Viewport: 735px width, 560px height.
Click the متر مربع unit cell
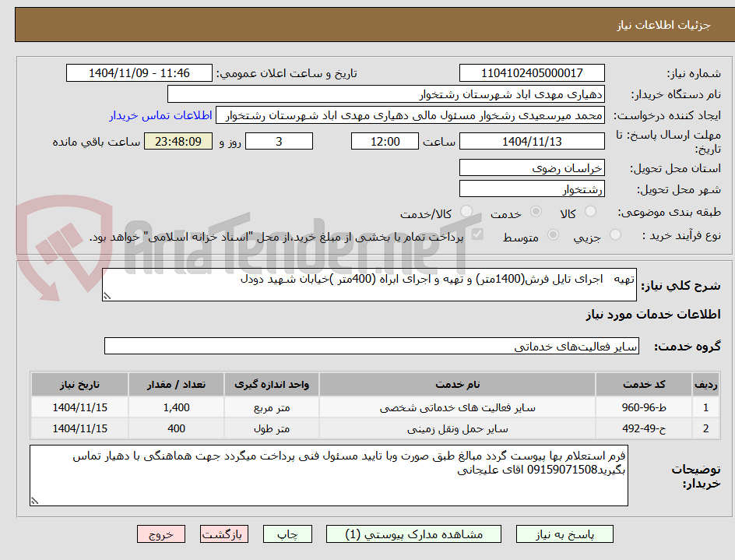pos(272,407)
